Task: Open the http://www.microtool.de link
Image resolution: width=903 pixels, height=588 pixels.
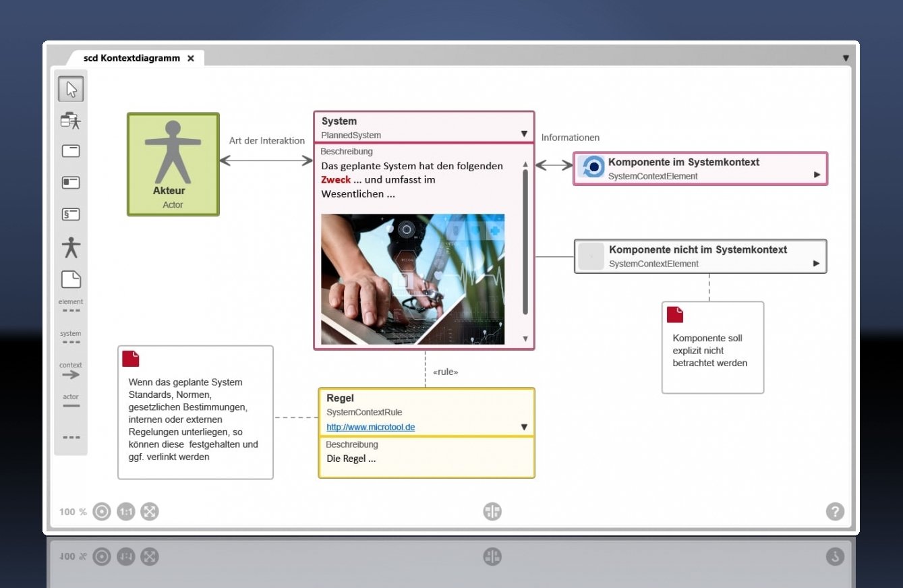Action: click(x=371, y=428)
